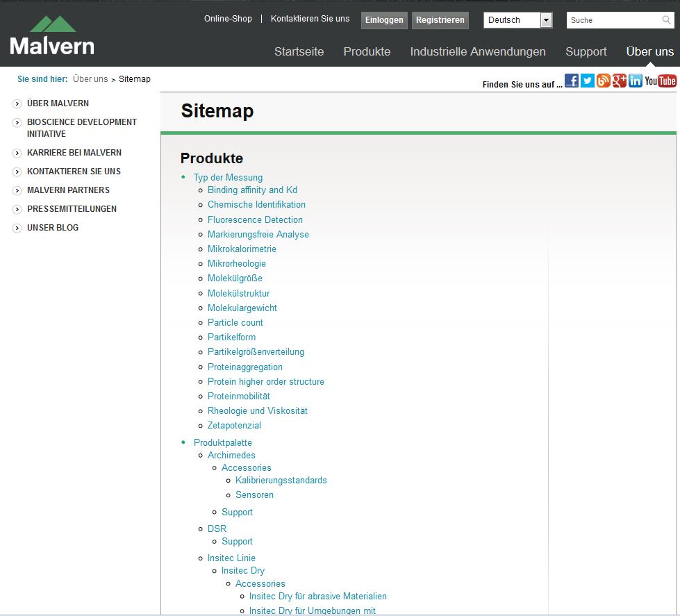Click arrow icon beside Karriere bei Malvern
This screenshot has width=680, height=616.
pyautogui.click(x=17, y=153)
